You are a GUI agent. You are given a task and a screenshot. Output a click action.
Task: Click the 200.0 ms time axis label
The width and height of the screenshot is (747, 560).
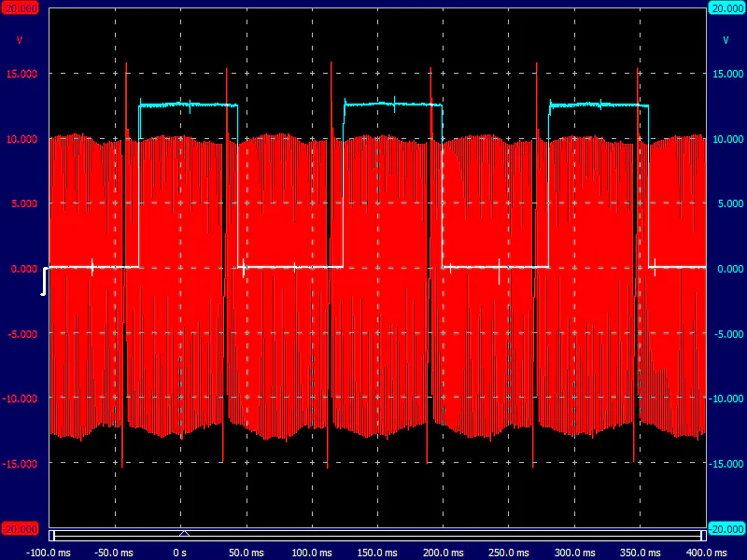(x=443, y=553)
